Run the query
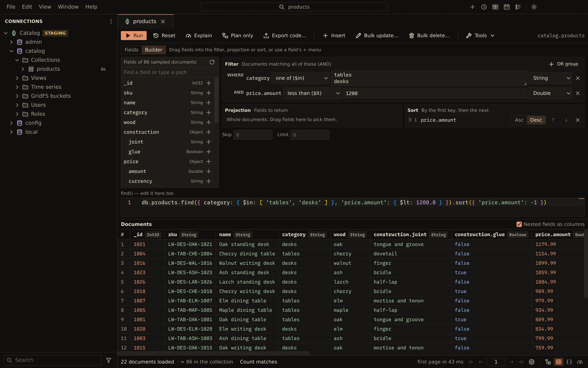The image size is (588, 368). click(134, 36)
